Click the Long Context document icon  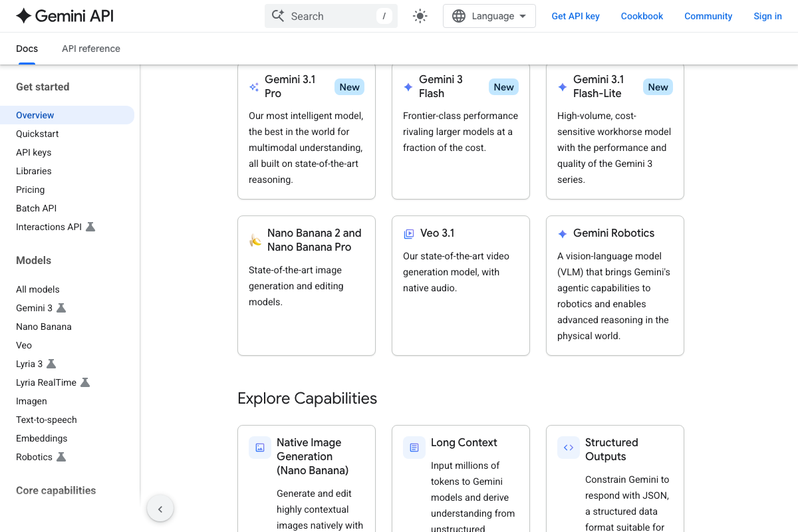click(414, 448)
